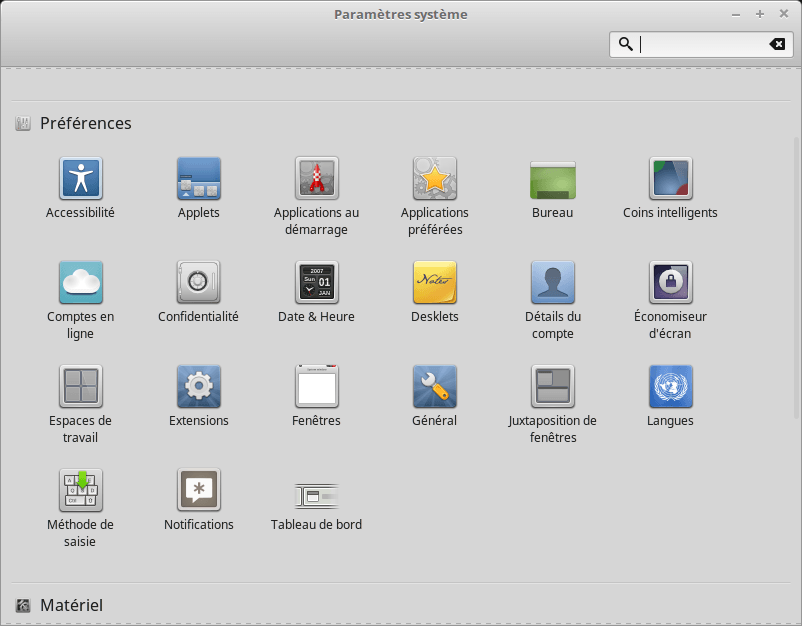Open Économiseur d'écran settings
The image size is (802, 626).
click(x=670, y=283)
